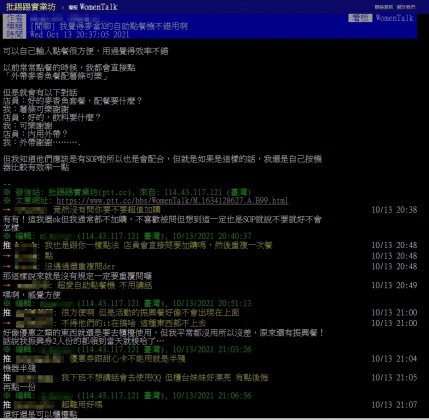Open the 關於我們 link in the top bar
The height and width of the screenshot is (420, 429).
pyautogui.click(x=406, y=7)
